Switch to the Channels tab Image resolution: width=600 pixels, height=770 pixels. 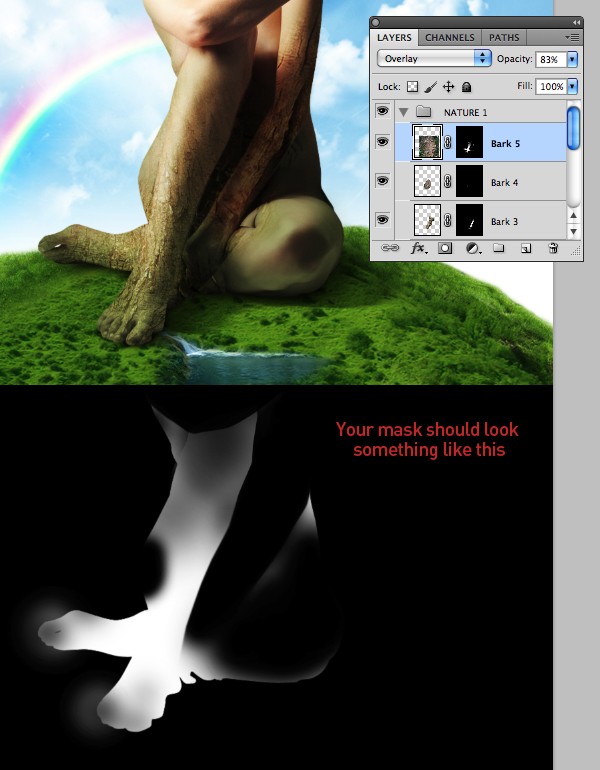point(450,37)
